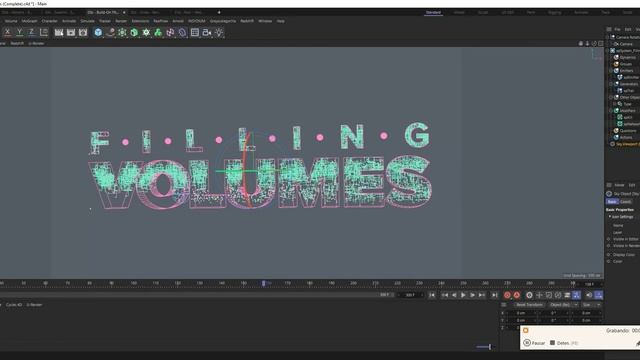The image size is (640, 360).
Task: Add a Cube primitive object
Action: pyautogui.click(x=98, y=32)
